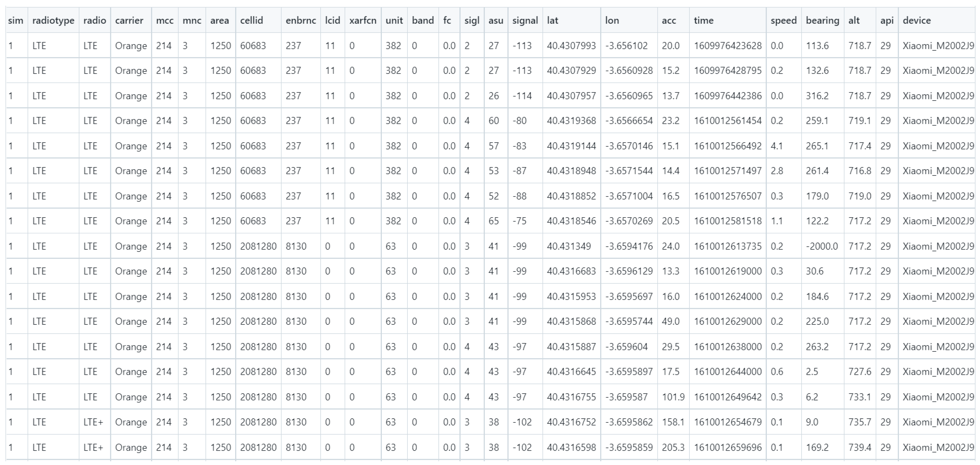The height and width of the screenshot is (465, 980).
Task: Click the -2000.0 bearing cell
Action: click(x=821, y=246)
